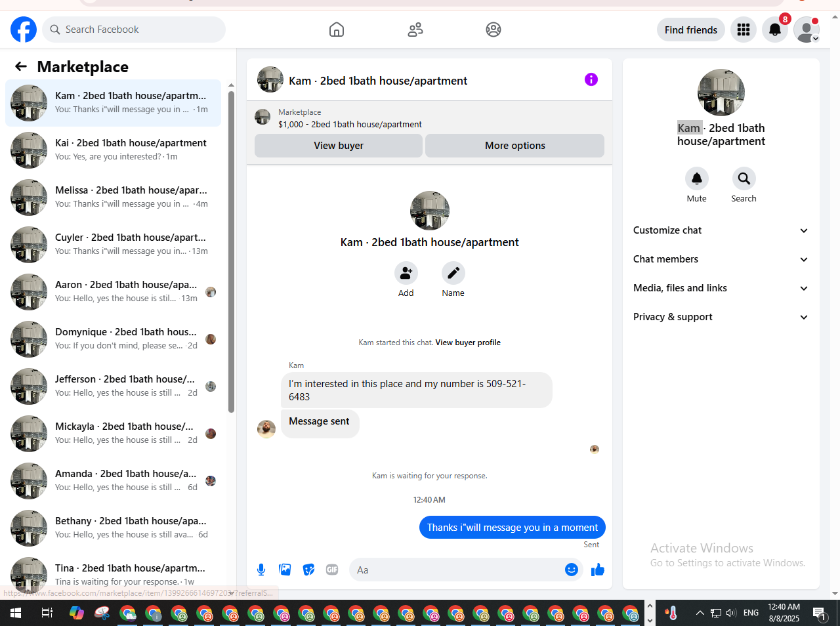This screenshot has height=626, width=840.
Task: Record a voice clip with the microphone icon
Action: coord(261,570)
